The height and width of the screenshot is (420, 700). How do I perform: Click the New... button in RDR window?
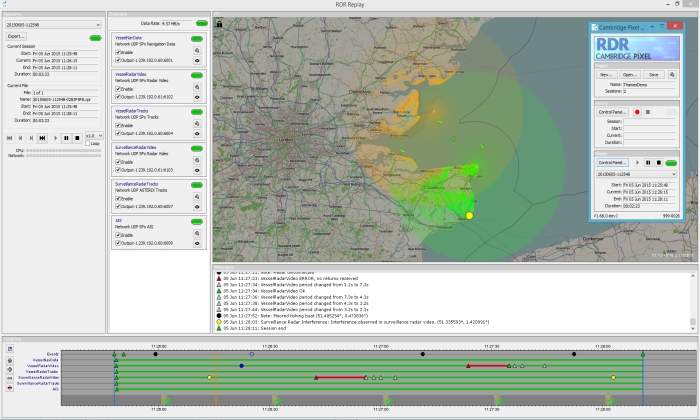click(x=605, y=74)
